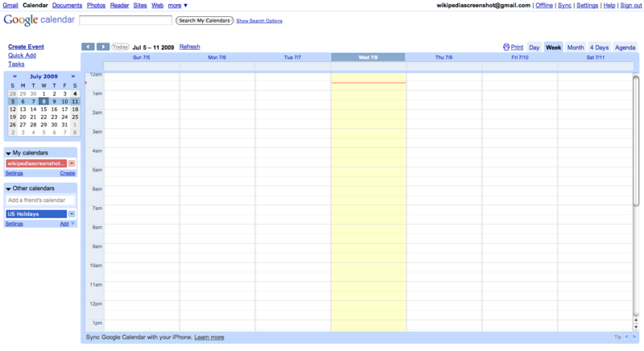The height and width of the screenshot is (351, 644).
Task: Go to previous week with left arrow button
Action: (88, 47)
